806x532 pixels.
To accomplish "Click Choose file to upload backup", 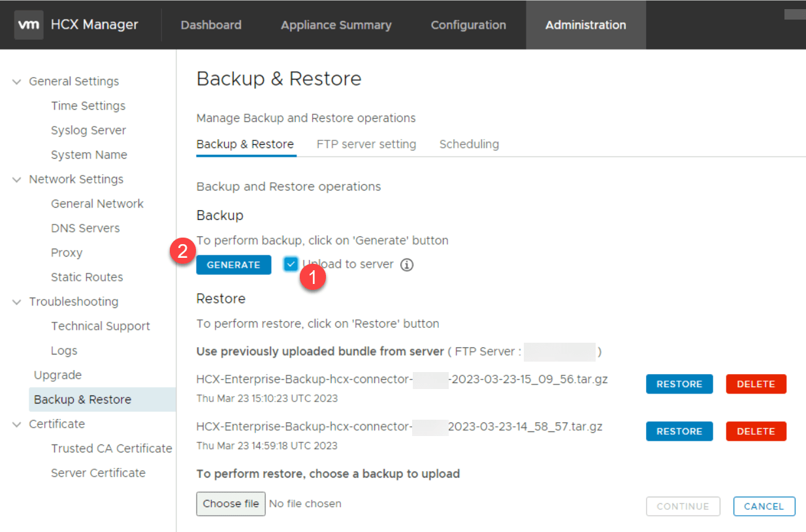I will point(231,504).
